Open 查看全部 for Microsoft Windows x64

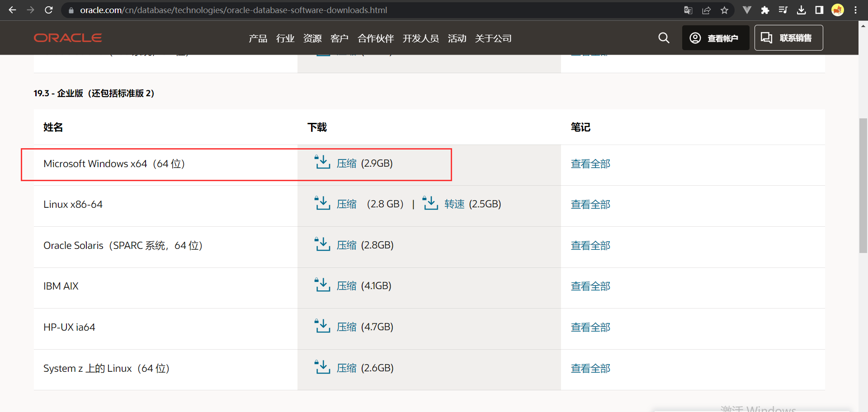point(590,164)
